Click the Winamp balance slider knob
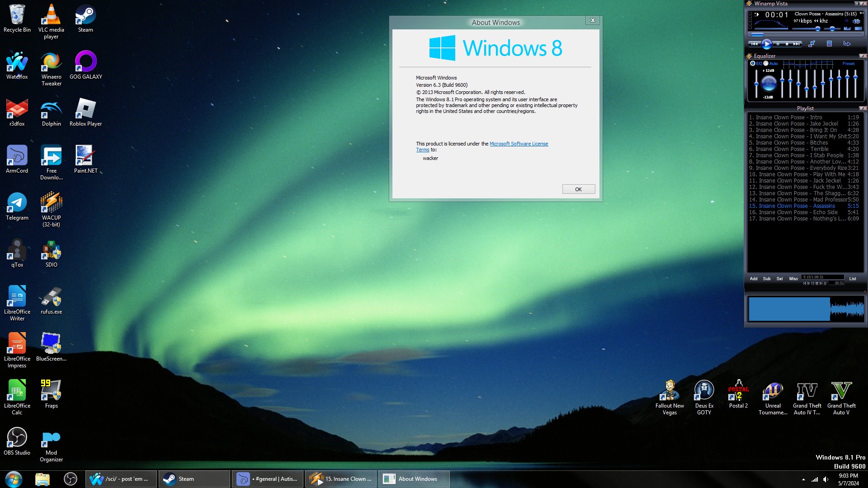 pos(832,28)
